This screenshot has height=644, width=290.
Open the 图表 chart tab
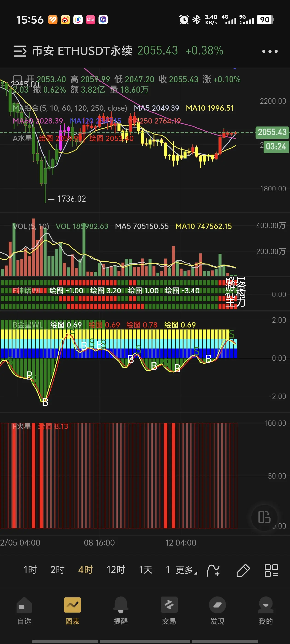[x=72, y=611]
